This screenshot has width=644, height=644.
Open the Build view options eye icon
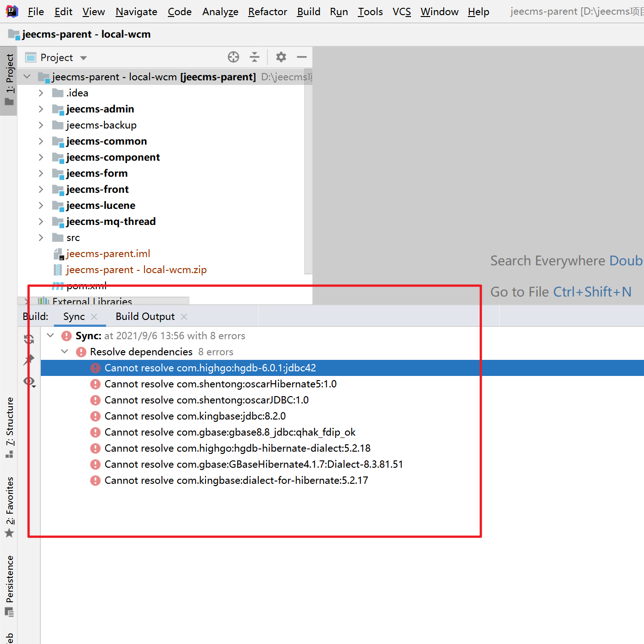(29, 381)
